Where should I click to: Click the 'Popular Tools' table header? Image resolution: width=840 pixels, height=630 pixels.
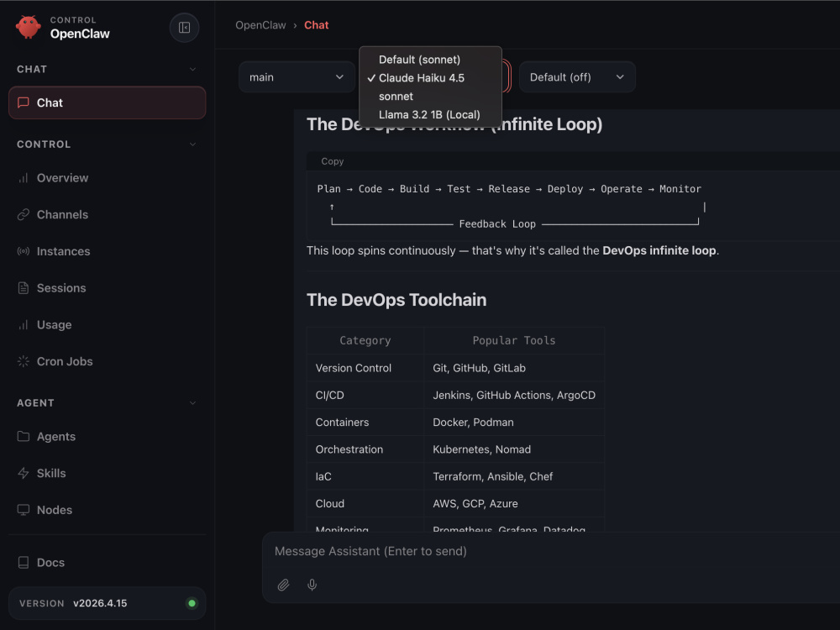[514, 340]
